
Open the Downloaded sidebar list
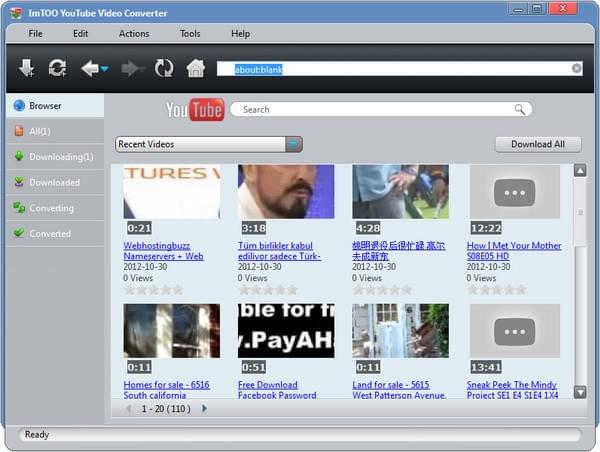coord(55,183)
